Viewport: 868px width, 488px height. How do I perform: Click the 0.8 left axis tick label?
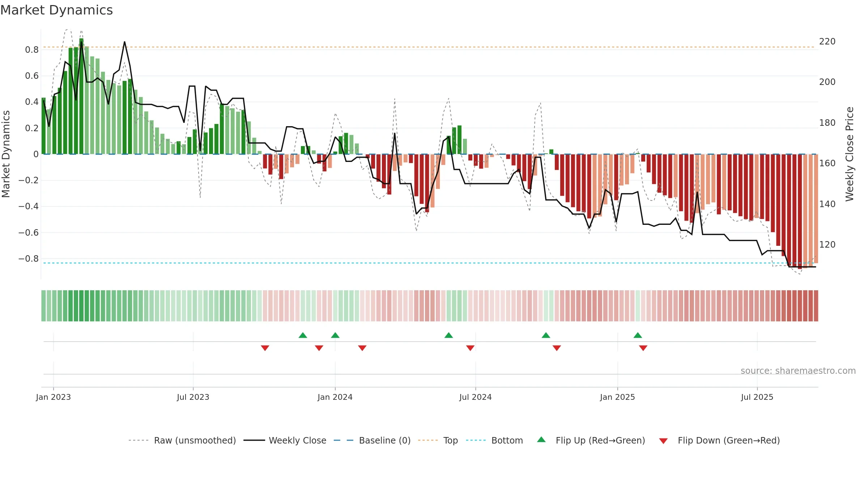coord(32,50)
